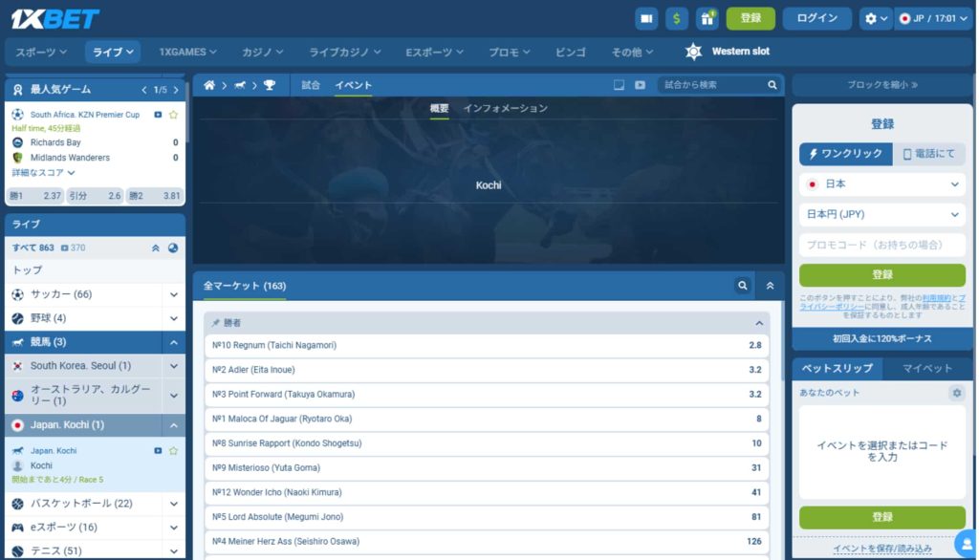Open the ライブ menu
The height and width of the screenshot is (560, 979).
click(x=113, y=52)
